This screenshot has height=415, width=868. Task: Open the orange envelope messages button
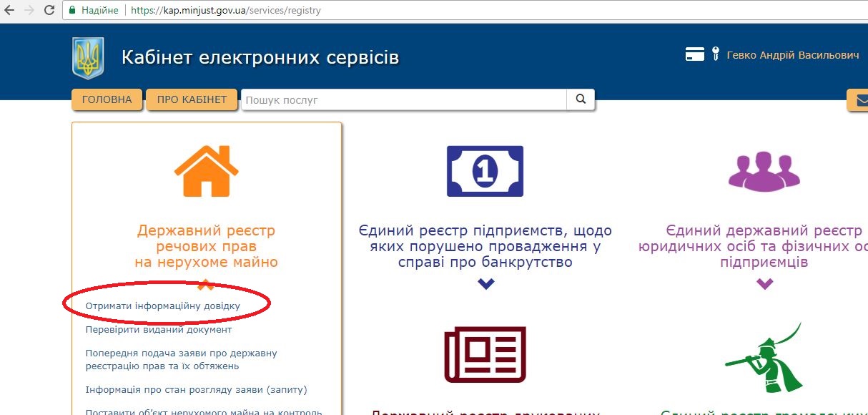[x=857, y=101]
